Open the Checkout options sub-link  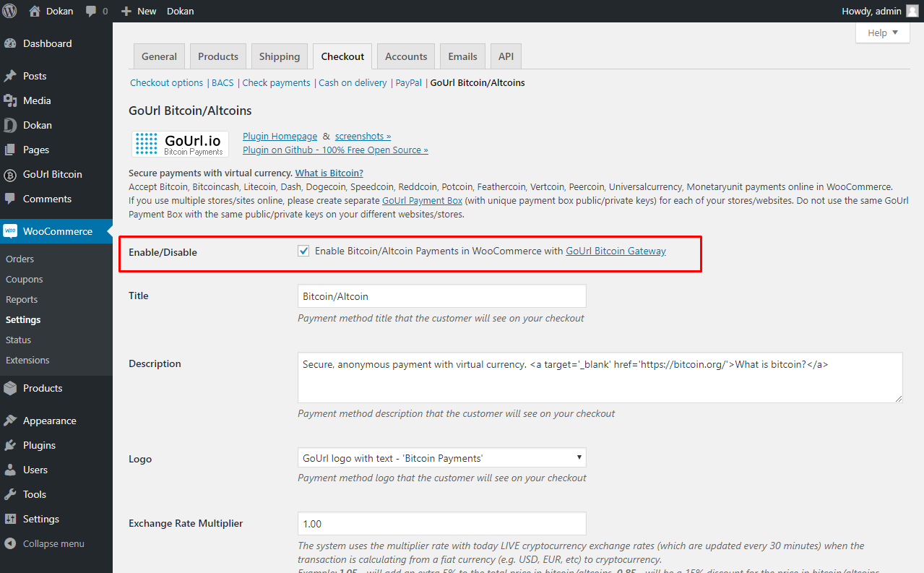pos(166,83)
